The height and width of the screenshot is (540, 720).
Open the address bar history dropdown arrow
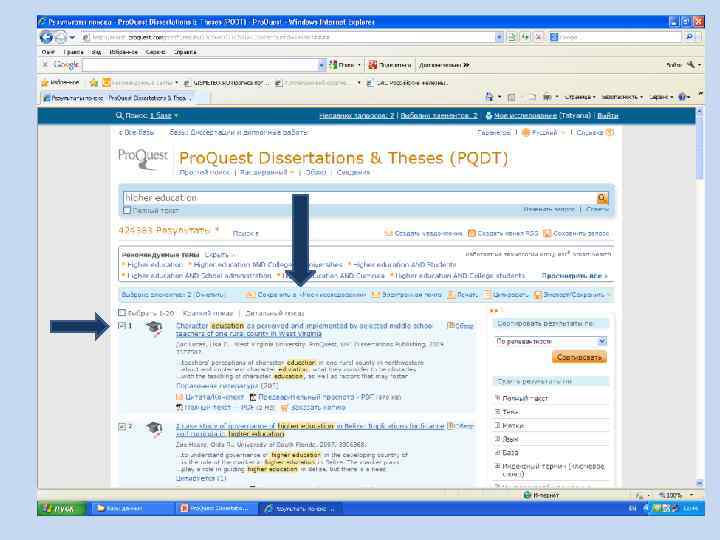click(499, 37)
